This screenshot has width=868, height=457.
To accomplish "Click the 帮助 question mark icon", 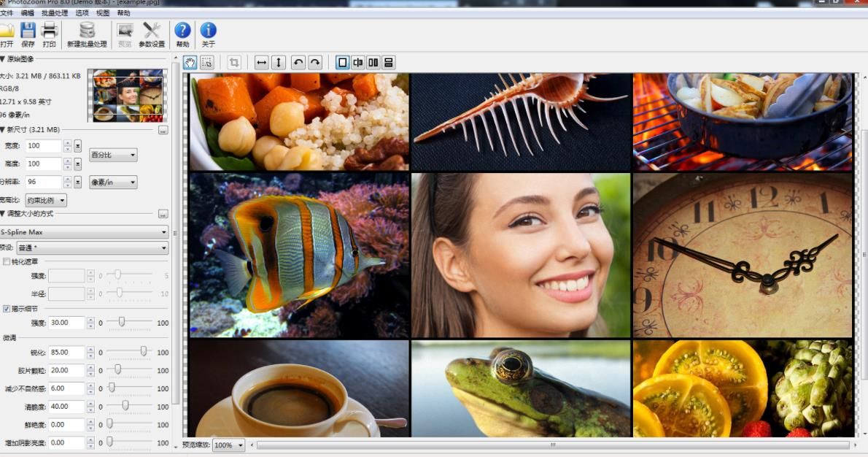I will [x=182, y=32].
